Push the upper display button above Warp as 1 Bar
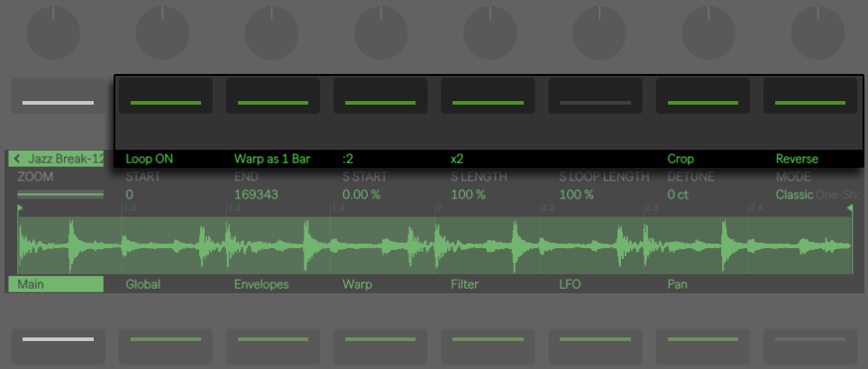Viewport: 868px width, 369px height. click(x=273, y=96)
